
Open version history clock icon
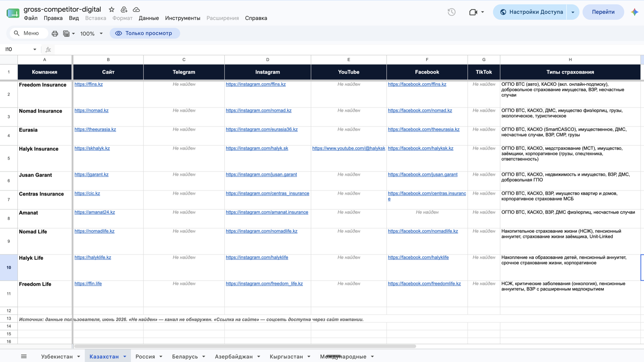pyautogui.click(x=452, y=12)
